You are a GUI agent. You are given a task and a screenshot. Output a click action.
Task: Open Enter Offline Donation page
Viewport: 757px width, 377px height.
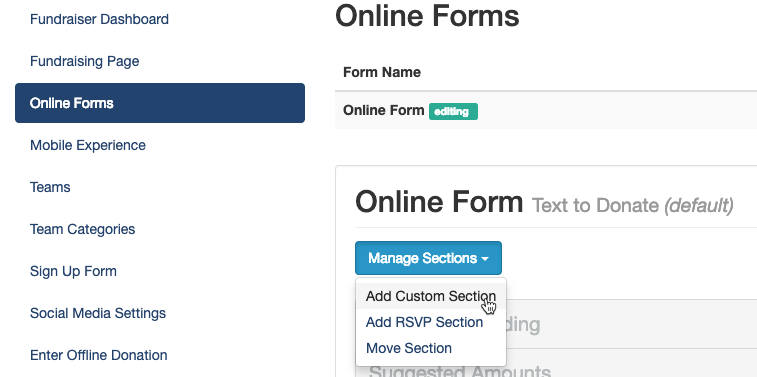point(98,355)
